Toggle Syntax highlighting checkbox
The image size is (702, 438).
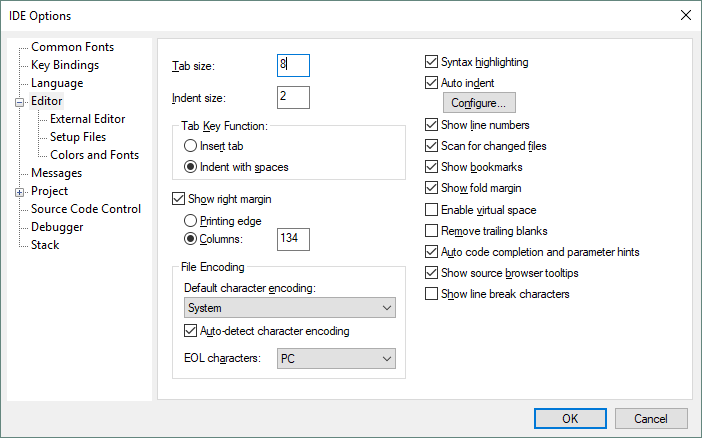click(x=432, y=62)
